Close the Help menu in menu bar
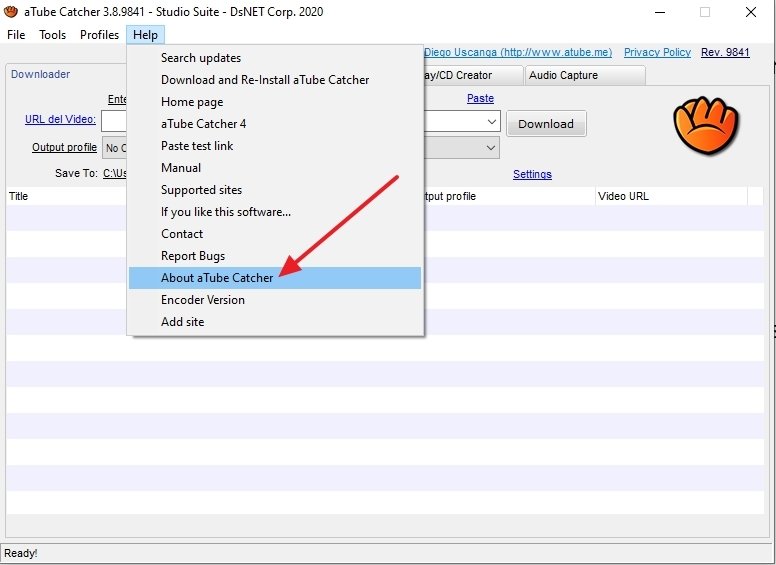The image size is (776, 565). tap(145, 35)
